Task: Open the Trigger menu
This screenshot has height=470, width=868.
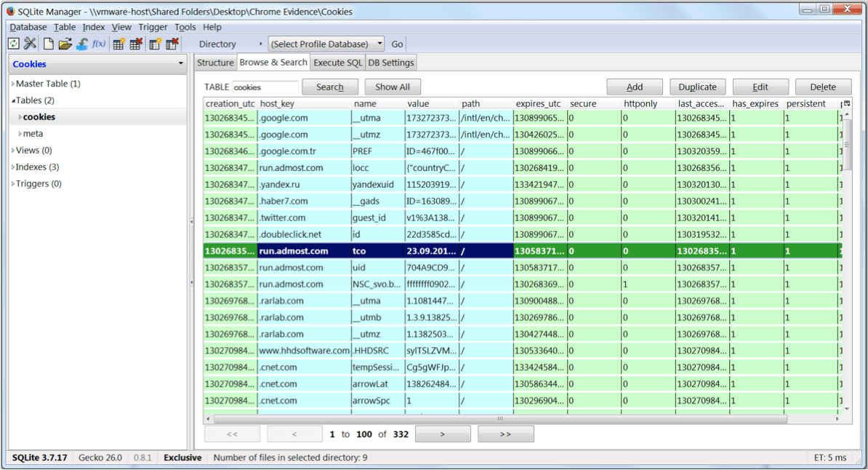Action: click(153, 27)
